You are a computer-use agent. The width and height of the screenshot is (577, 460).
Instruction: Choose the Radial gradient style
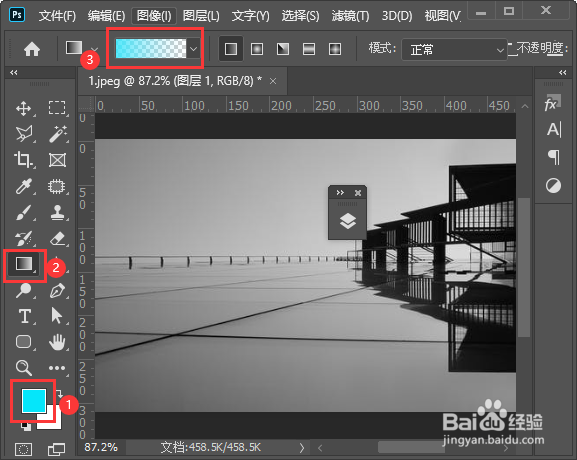256,49
